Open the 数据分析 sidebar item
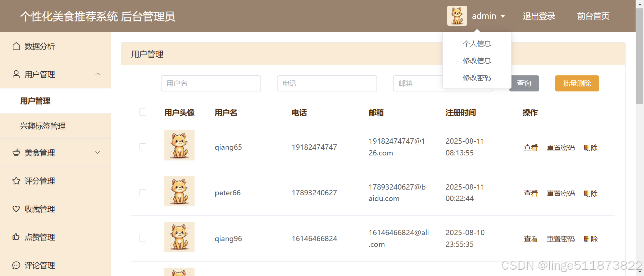Viewport: 644px width, 276px height. pyautogui.click(x=55, y=46)
